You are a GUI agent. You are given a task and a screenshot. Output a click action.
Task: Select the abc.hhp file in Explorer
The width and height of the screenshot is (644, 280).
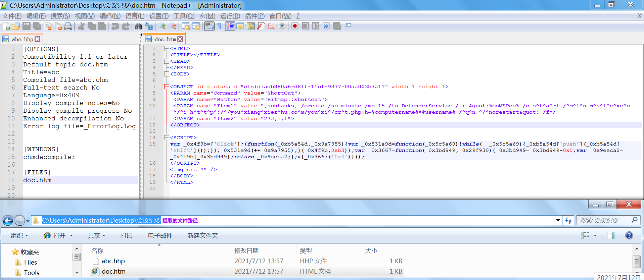[247, 261]
